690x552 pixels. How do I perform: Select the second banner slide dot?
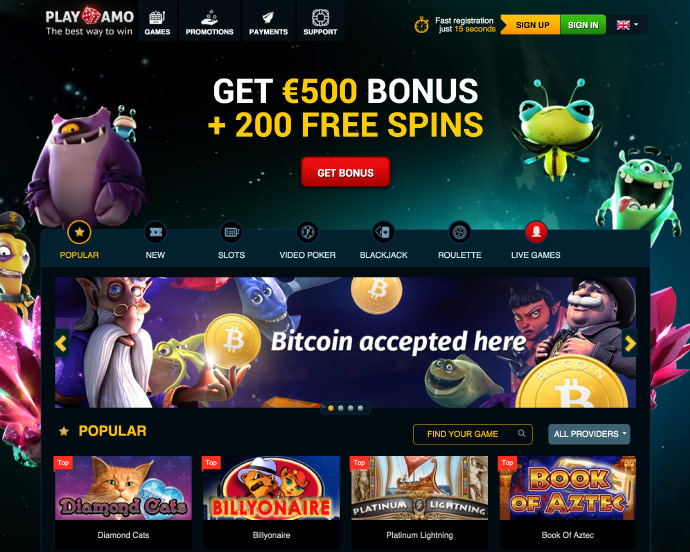tap(341, 408)
